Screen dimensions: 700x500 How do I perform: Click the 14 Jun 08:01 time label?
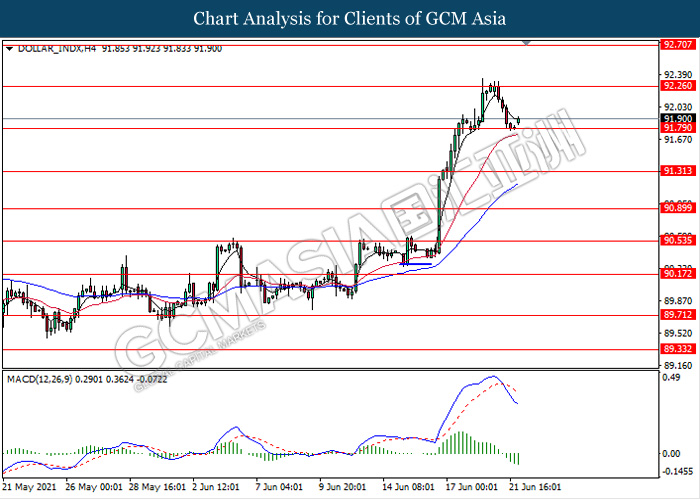point(408,487)
